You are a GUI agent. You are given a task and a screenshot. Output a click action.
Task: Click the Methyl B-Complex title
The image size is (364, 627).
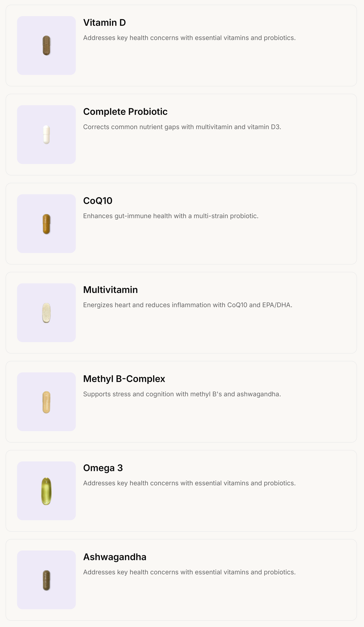click(x=124, y=379)
